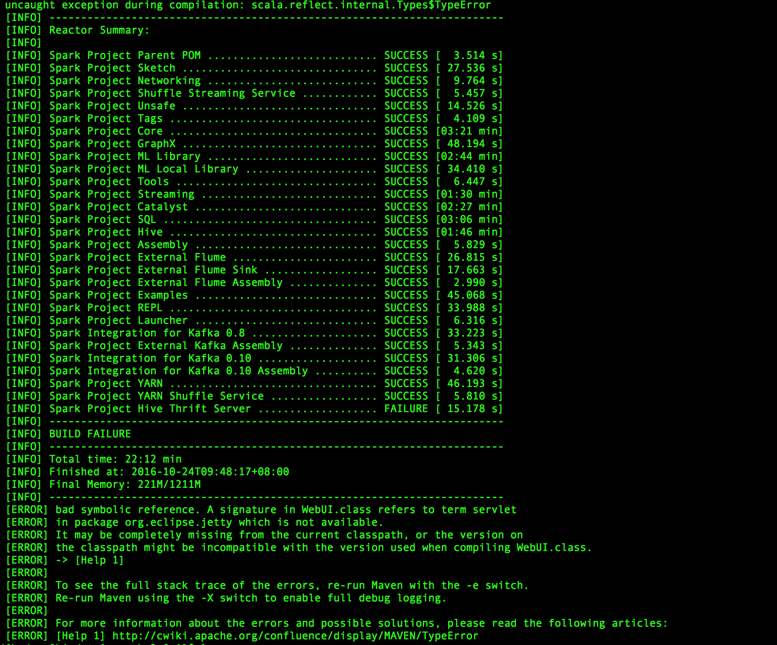The height and width of the screenshot is (645, 777).
Task: Click the text 'Spark Project SQL'
Action: click(x=103, y=219)
